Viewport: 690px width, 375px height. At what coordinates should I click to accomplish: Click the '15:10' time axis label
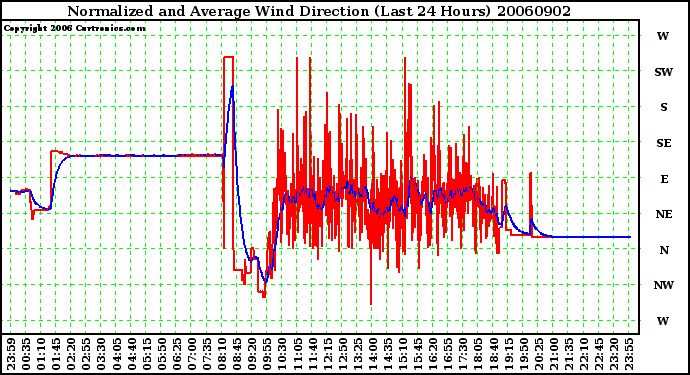point(403,354)
